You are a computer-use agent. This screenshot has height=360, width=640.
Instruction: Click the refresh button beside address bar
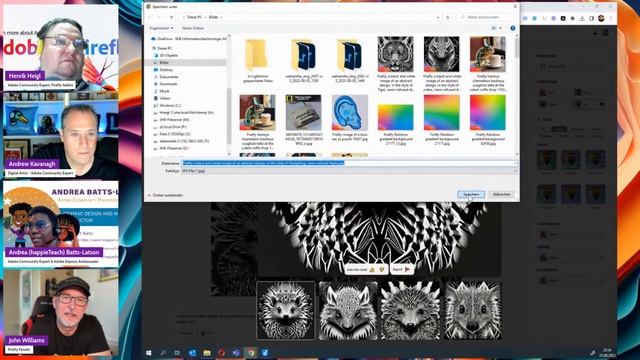tap(448, 17)
